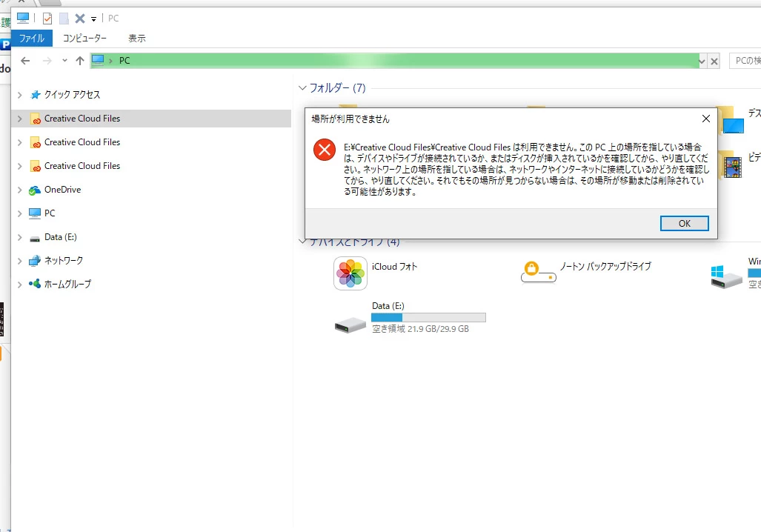Go back with the left arrow button
Image resolution: width=761 pixels, height=532 pixels.
click(x=25, y=61)
